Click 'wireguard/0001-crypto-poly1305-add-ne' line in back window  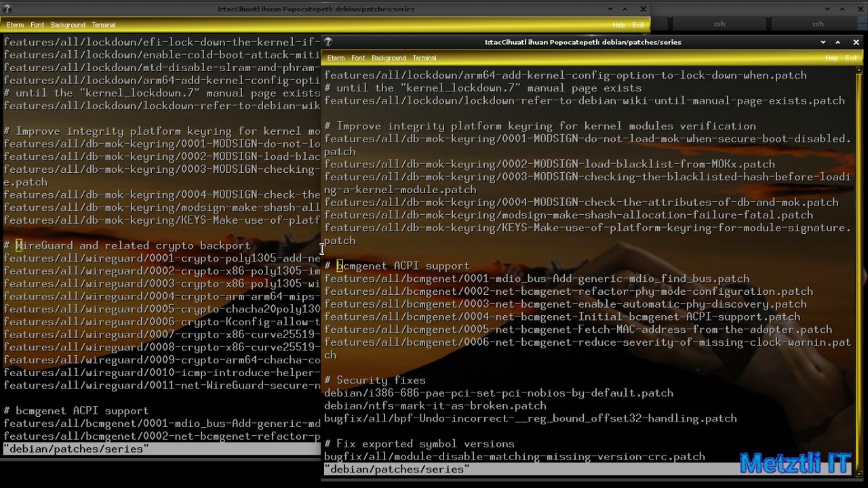click(x=162, y=258)
